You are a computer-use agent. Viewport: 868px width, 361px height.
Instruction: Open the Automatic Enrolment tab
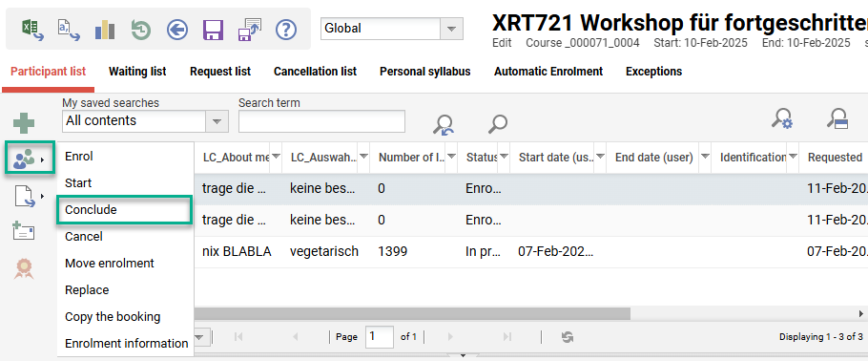(x=548, y=72)
